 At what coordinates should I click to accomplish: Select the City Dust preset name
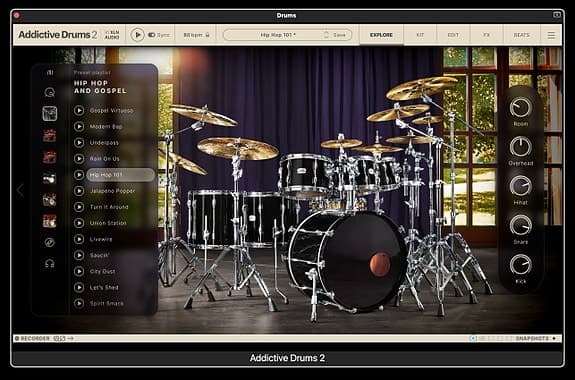(x=103, y=271)
